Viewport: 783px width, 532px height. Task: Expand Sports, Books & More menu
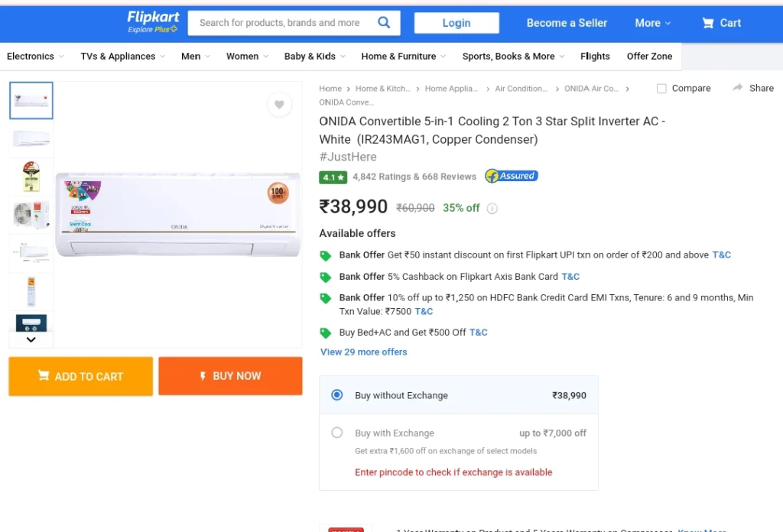513,57
